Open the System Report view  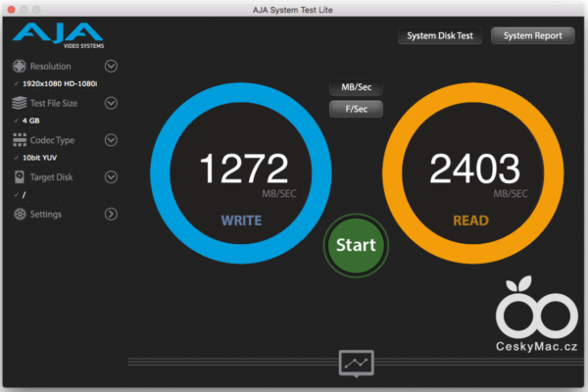[532, 36]
